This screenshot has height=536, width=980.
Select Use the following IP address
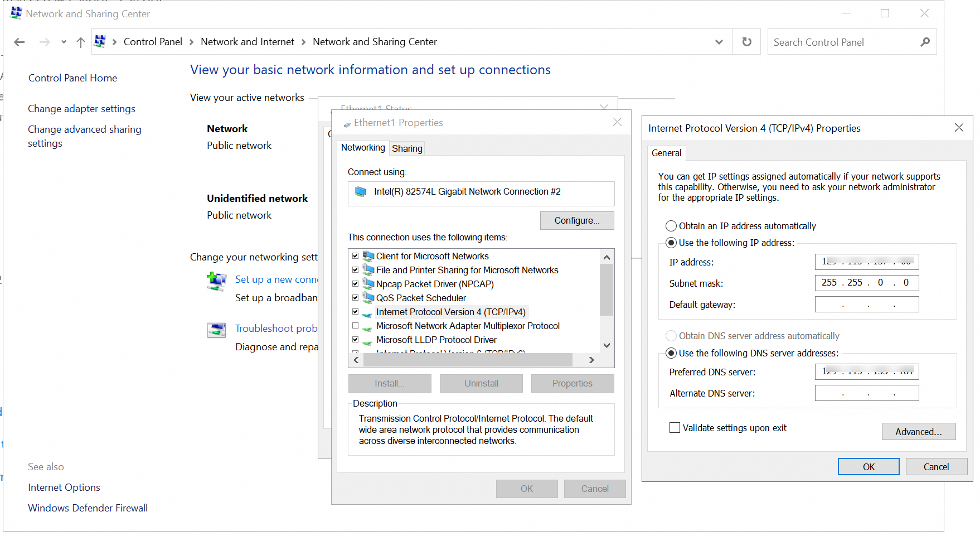pyautogui.click(x=671, y=243)
